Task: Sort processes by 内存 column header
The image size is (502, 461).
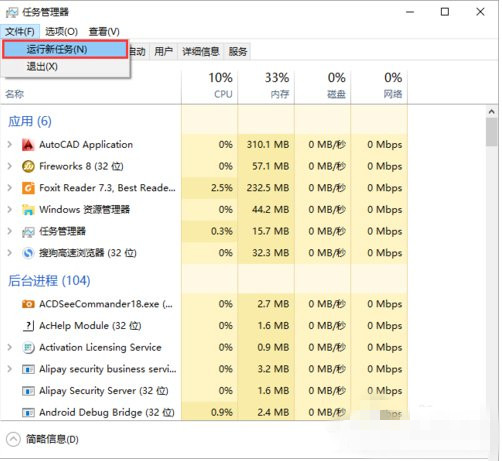Action: click(266, 86)
